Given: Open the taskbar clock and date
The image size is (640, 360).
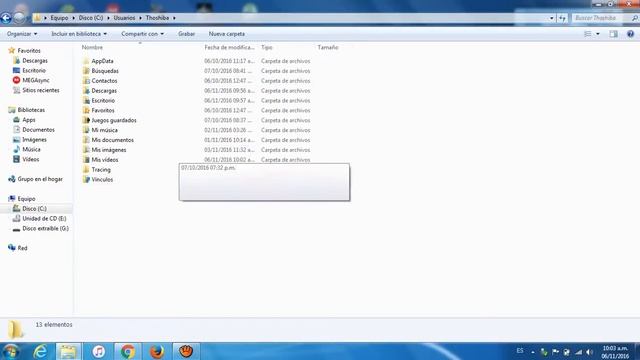Looking at the screenshot, I should [x=616, y=352].
